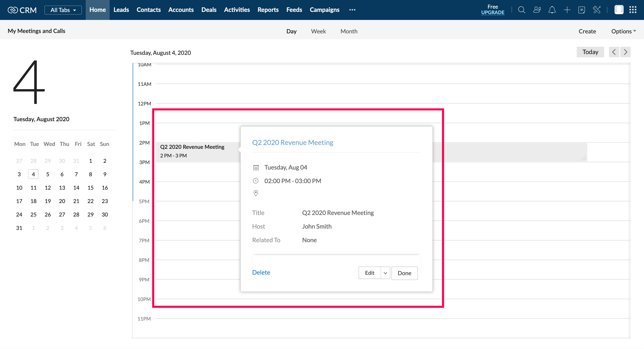Click the notifications bell icon

coord(552,10)
